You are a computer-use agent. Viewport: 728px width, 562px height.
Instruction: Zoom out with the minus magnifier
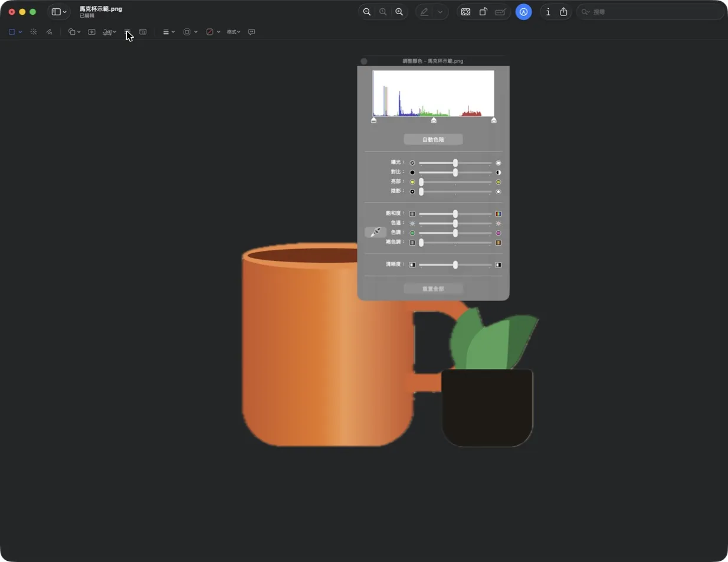coord(367,12)
